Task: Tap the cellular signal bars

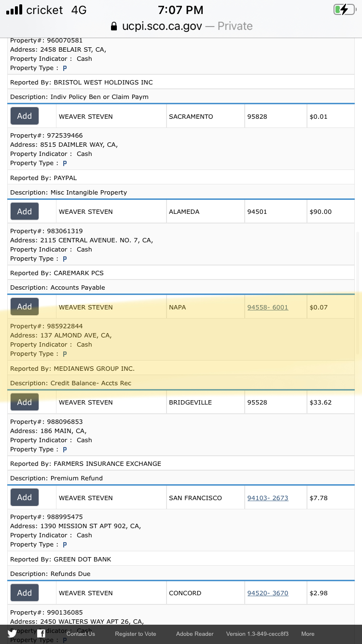Action: click(x=14, y=10)
